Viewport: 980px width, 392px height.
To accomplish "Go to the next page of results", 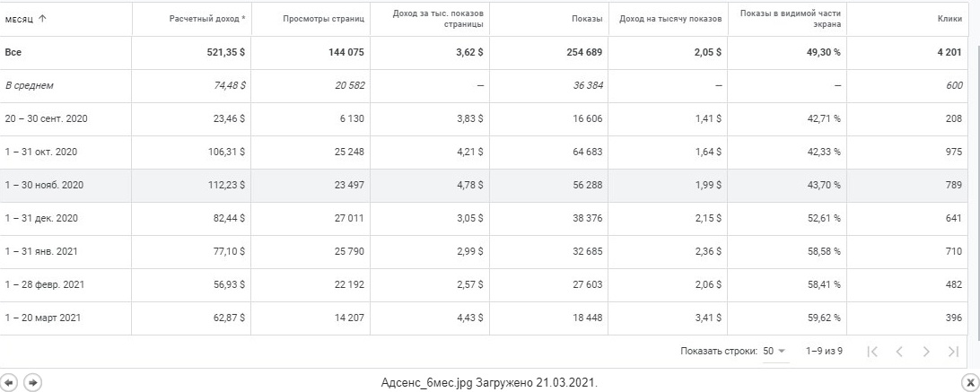I will (926, 351).
